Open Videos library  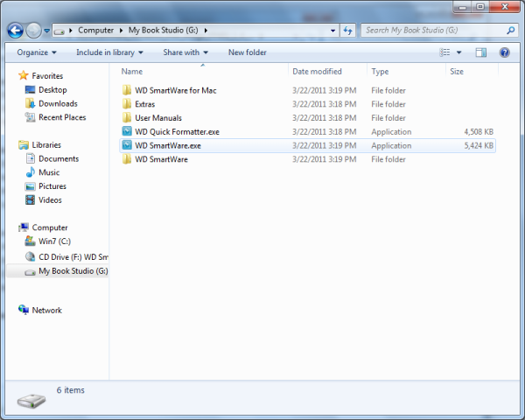tap(44, 200)
